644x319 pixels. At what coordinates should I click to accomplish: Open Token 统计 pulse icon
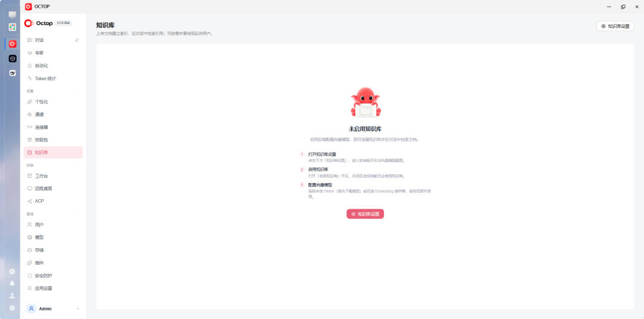(x=30, y=79)
